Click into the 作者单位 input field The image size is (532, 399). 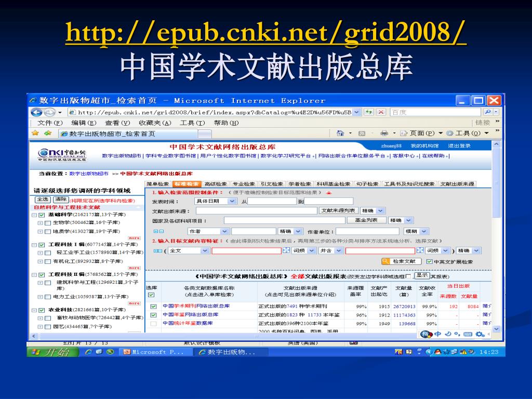367,231
